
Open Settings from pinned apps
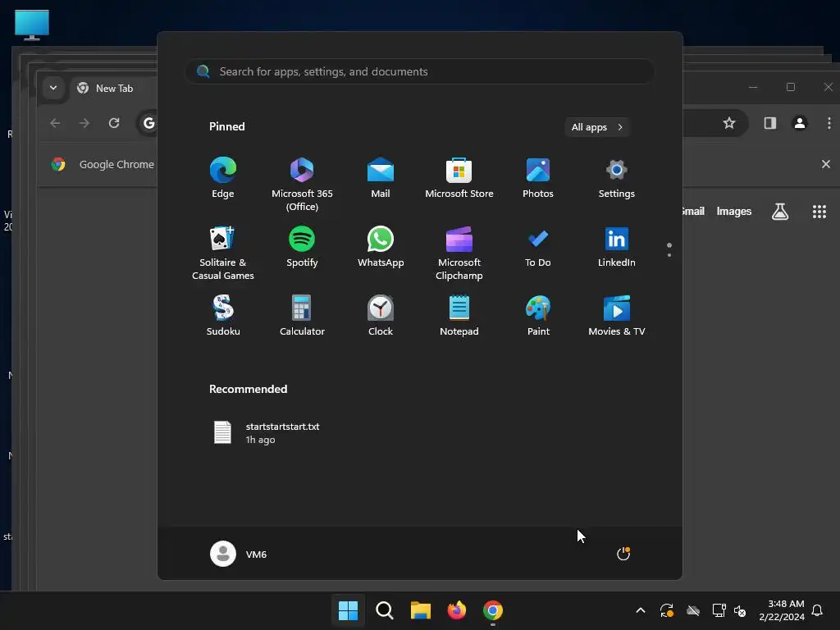pyautogui.click(x=617, y=178)
